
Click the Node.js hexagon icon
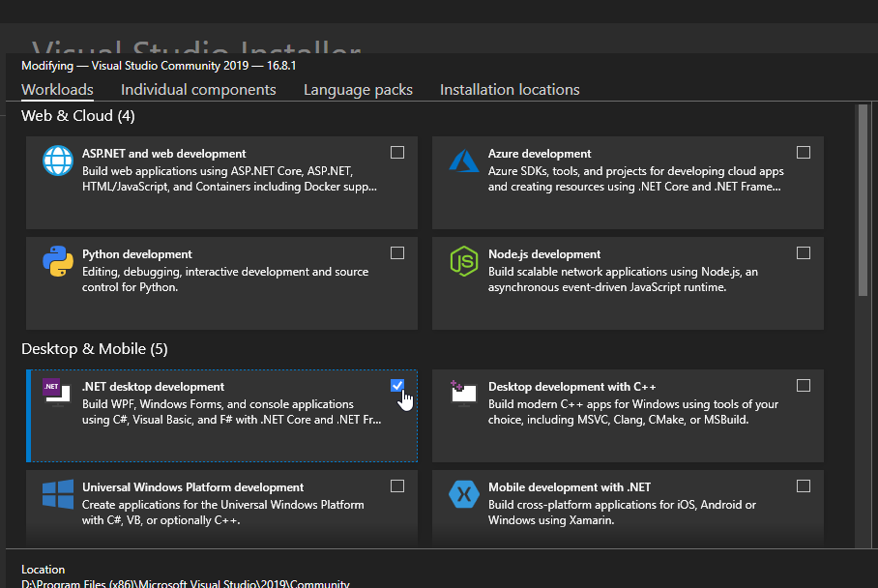pyautogui.click(x=464, y=261)
